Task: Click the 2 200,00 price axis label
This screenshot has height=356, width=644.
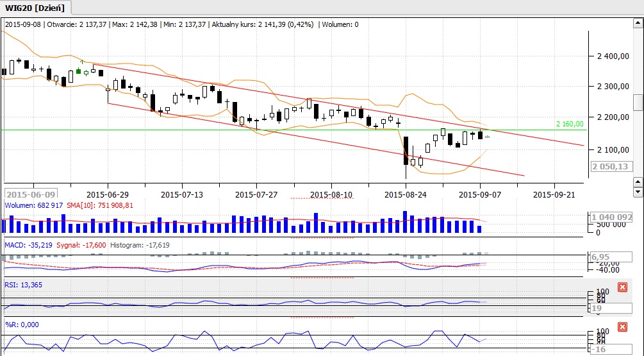Action: coord(614,117)
